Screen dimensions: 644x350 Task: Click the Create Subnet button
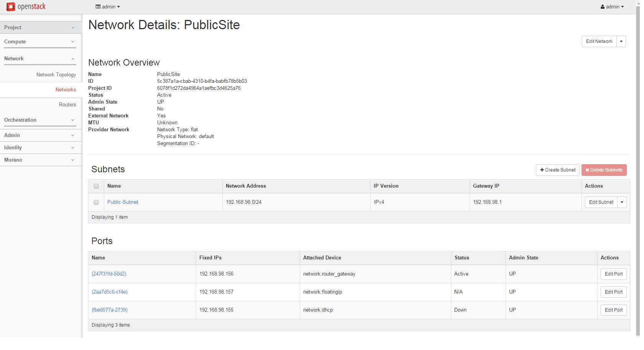[x=558, y=170]
